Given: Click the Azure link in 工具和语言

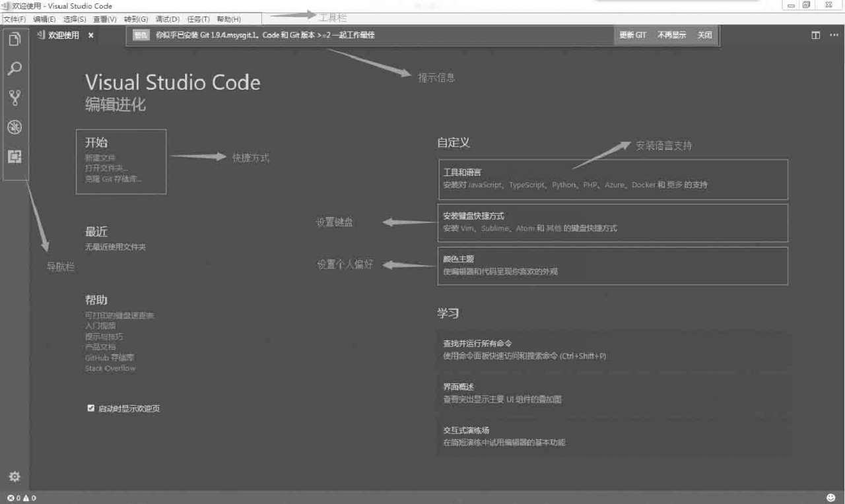Looking at the screenshot, I should (x=615, y=185).
